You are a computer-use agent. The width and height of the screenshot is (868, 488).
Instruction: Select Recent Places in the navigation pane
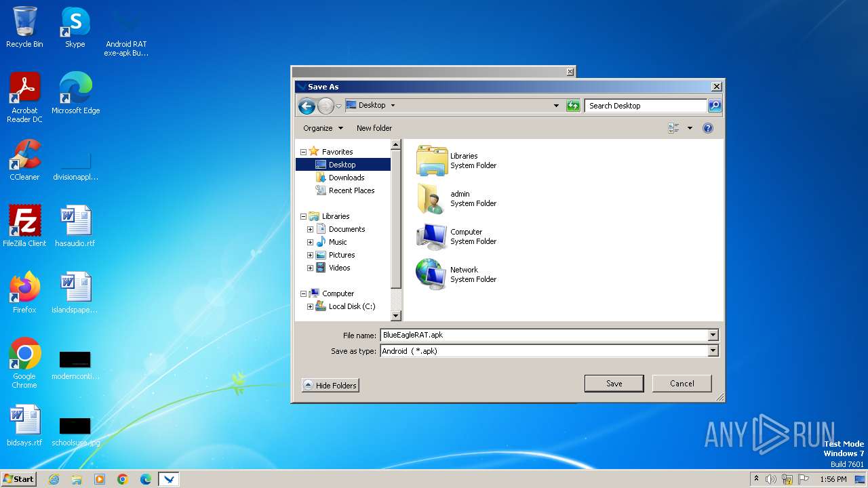[x=351, y=190]
